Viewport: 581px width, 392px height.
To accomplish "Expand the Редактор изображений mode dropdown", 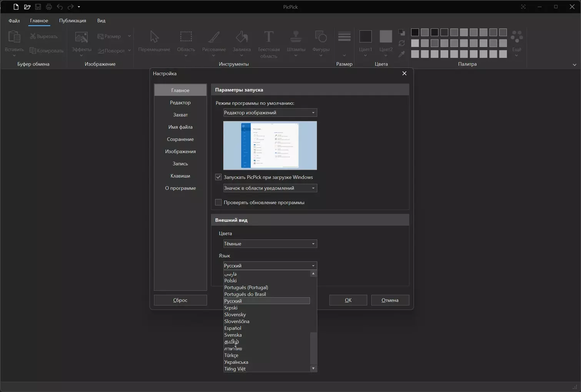I will [x=270, y=113].
